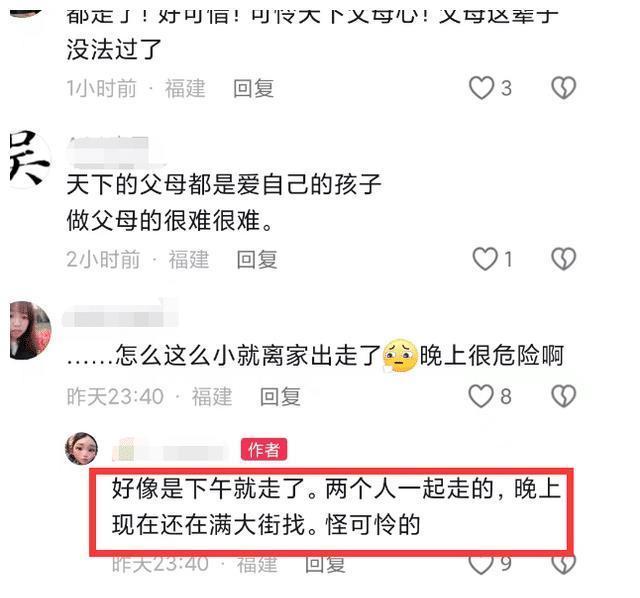
Task: Reply to the 昨天23:40 离家出走 comment
Action: click(280, 396)
